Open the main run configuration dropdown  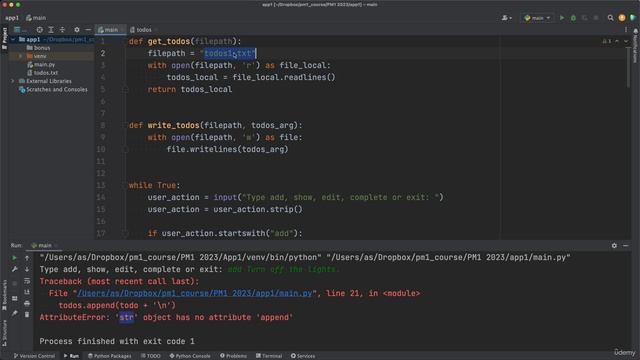tap(537, 18)
